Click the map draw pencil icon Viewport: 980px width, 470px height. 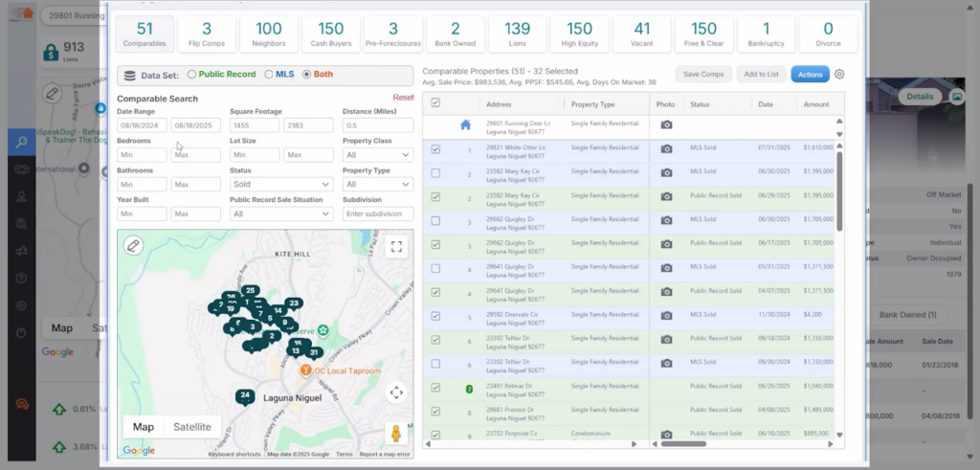coord(132,245)
